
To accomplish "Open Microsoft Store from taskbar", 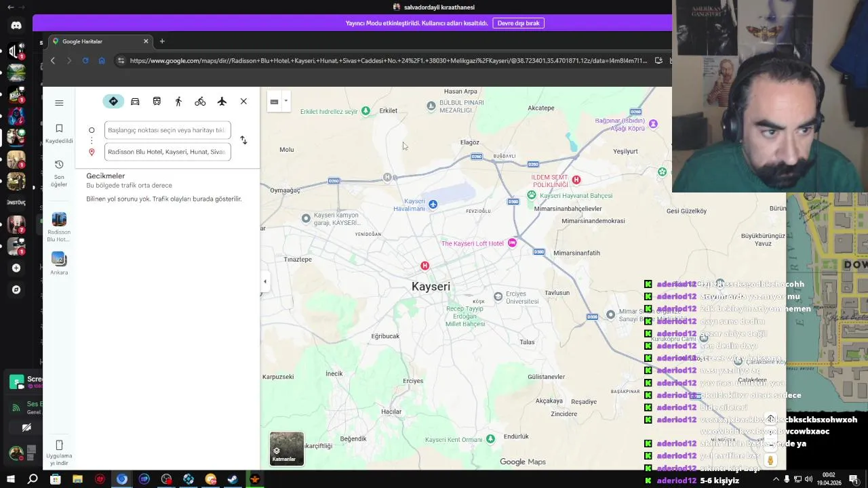I will (55, 479).
